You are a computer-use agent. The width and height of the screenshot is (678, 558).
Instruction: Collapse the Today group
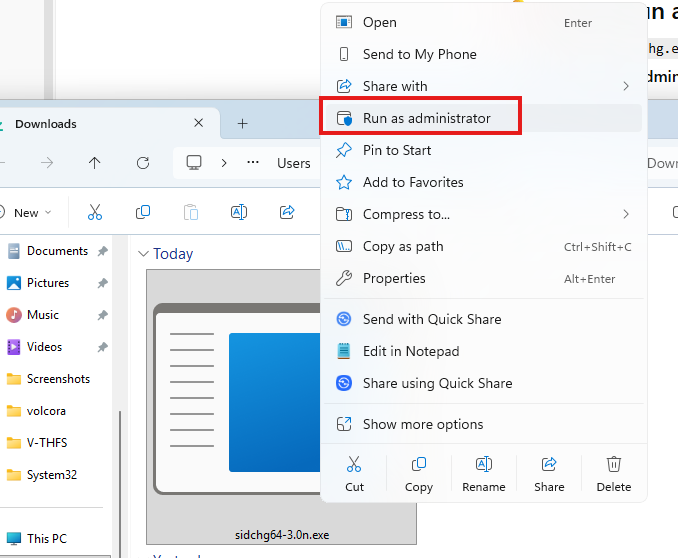(x=143, y=254)
